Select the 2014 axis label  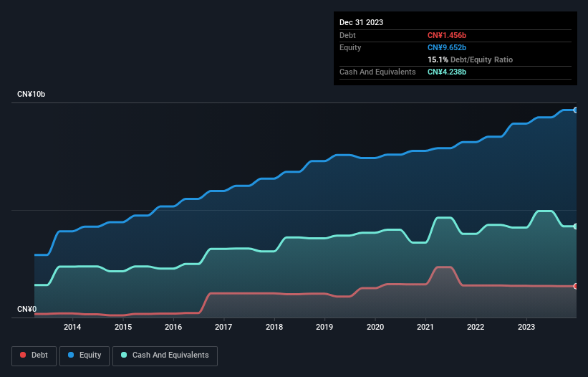pos(72,327)
